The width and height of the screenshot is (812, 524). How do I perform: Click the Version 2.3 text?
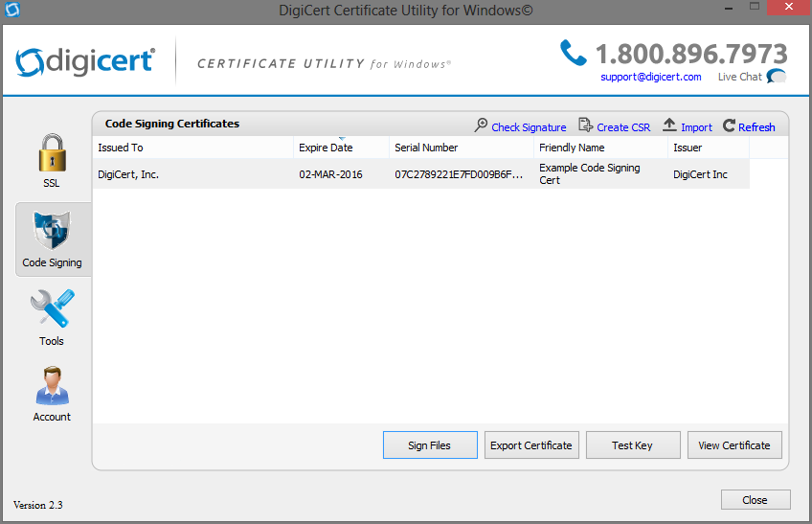[37, 505]
